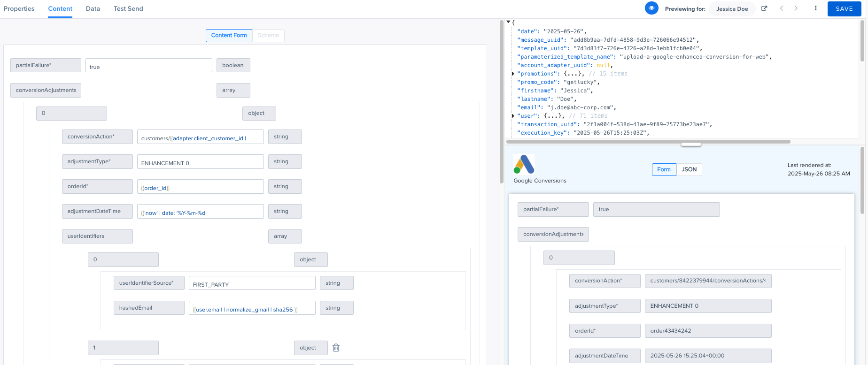The image size is (868, 365).
Task: Switch to the Data tab
Action: click(93, 8)
